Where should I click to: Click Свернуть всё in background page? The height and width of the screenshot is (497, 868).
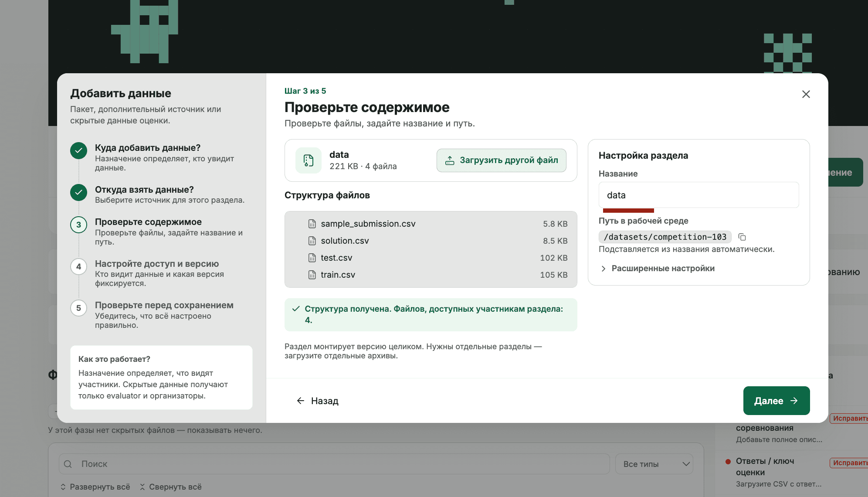click(x=170, y=487)
